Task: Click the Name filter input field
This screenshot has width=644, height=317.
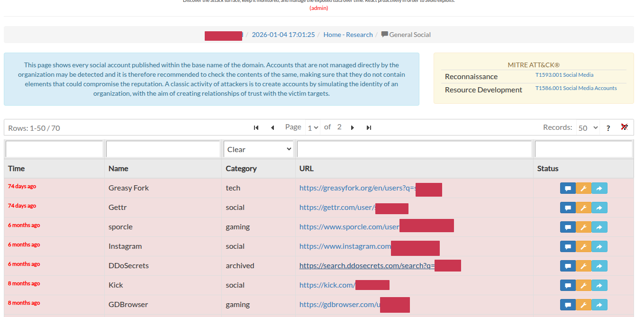Action: coord(163,149)
